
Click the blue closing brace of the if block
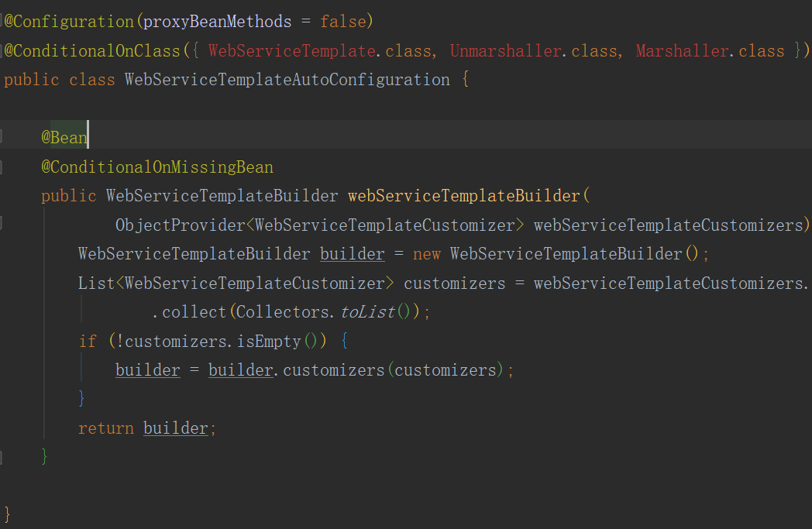pyautogui.click(x=81, y=399)
